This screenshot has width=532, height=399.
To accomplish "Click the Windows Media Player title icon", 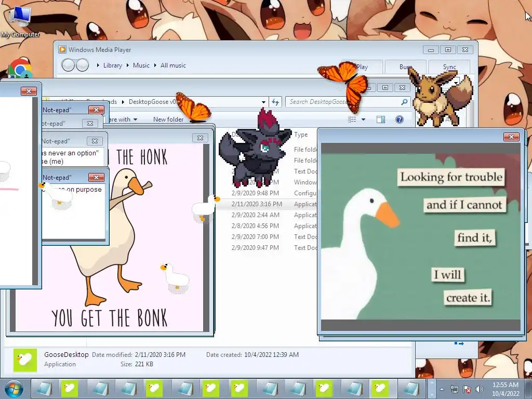I will pyautogui.click(x=62, y=49).
